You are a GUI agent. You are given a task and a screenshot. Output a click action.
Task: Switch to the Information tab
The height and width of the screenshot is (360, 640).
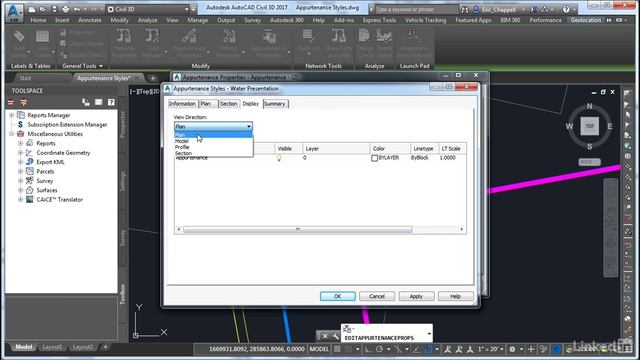click(182, 104)
